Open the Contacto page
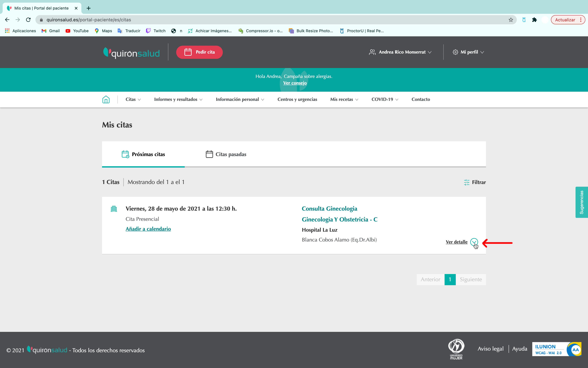The height and width of the screenshot is (368, 588). pyautogui.click(x=421, y=99)
